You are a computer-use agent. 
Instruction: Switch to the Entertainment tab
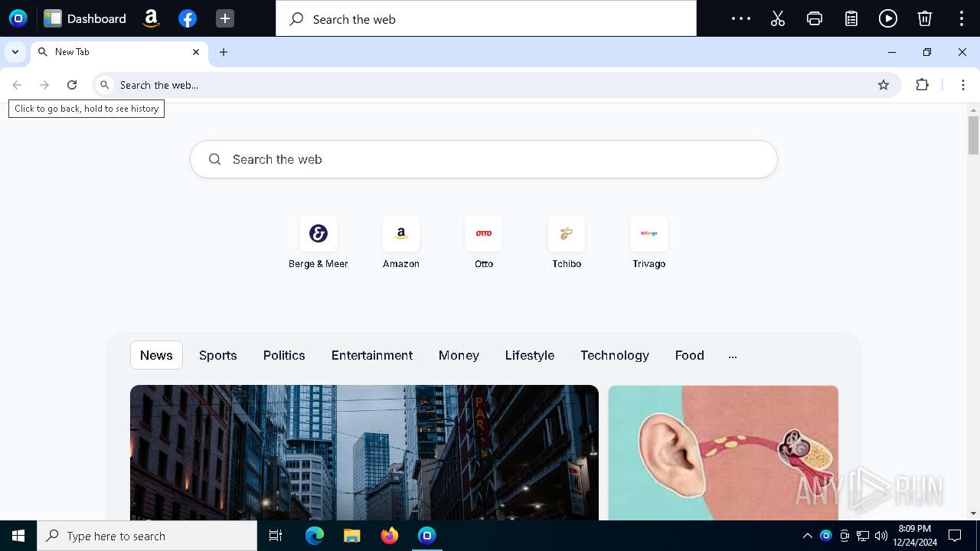[372, 355]
